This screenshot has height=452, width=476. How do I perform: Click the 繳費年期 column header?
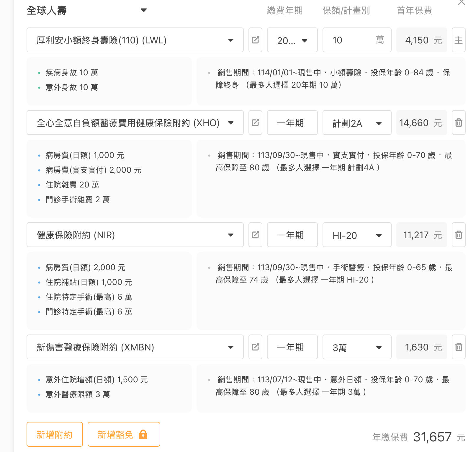point(285,11)
